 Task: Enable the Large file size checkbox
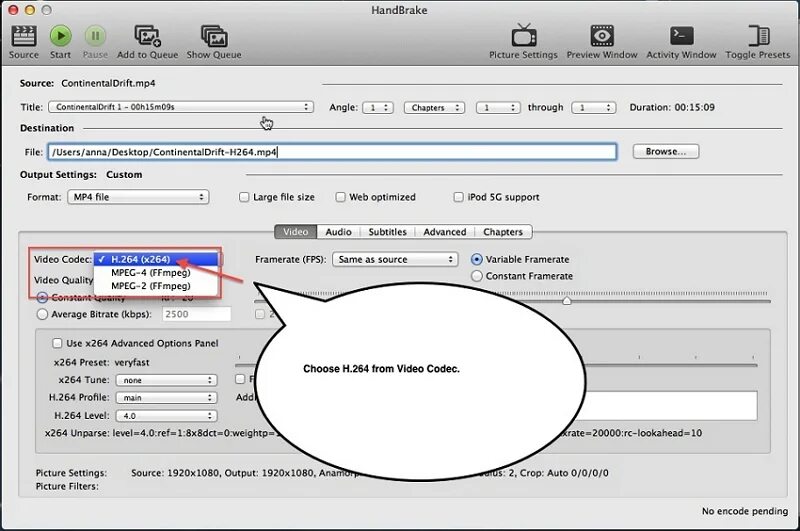click(x=244, y=197)
